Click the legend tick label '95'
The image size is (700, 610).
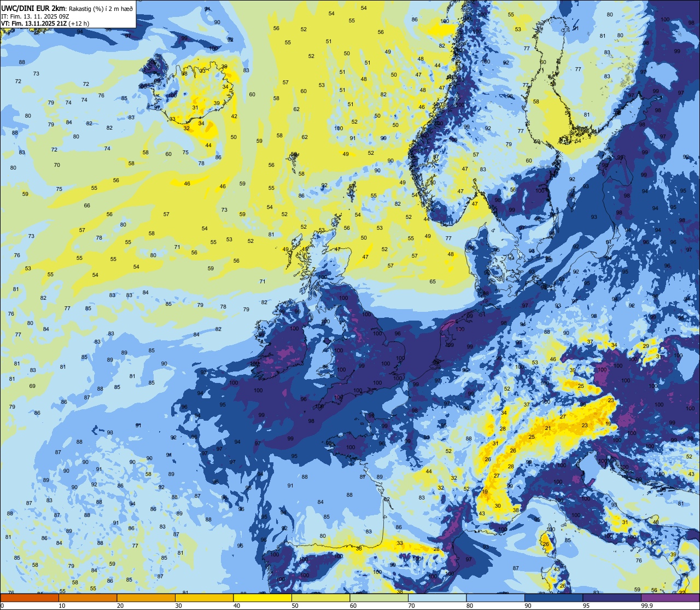(586, 606)
